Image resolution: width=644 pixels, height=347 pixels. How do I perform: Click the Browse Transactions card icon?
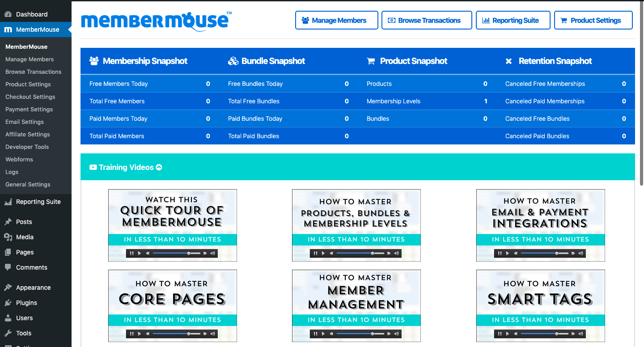(391, 20)
